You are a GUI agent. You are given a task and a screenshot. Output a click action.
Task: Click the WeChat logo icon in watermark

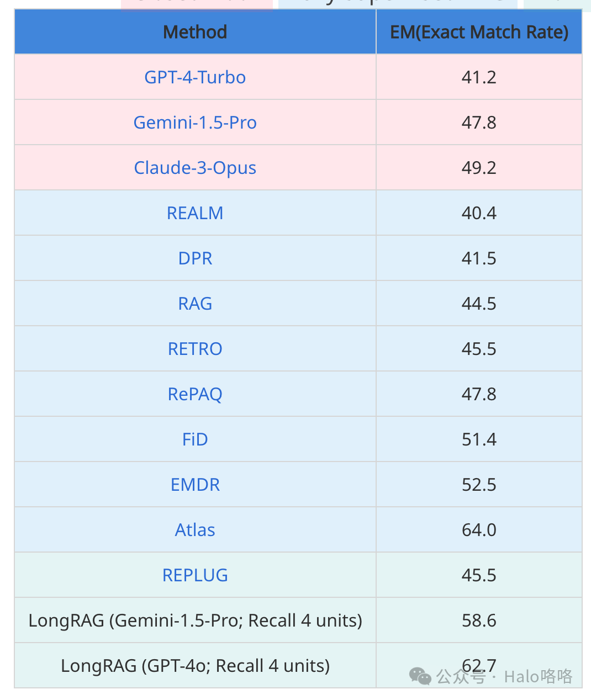[x=420, y=676]
